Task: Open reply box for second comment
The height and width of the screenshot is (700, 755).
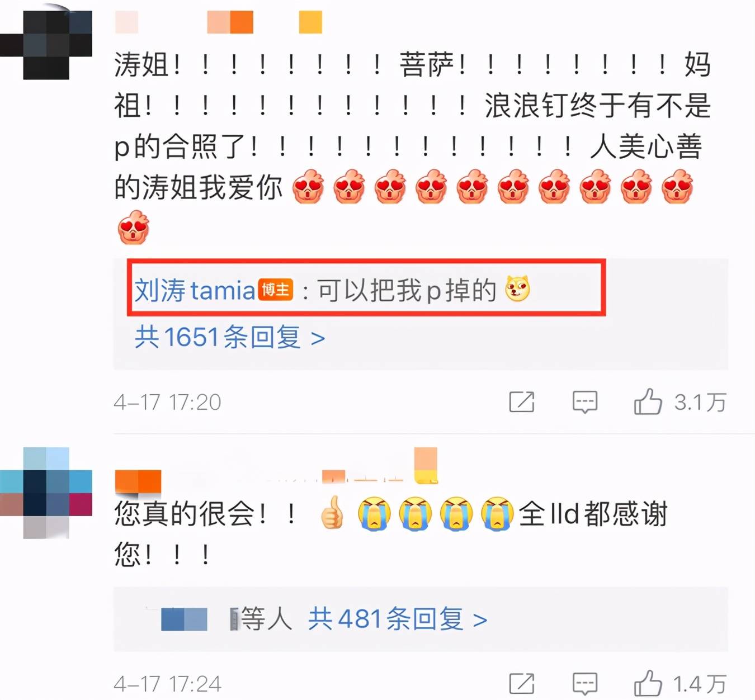Action: click(x=585, y=684)
